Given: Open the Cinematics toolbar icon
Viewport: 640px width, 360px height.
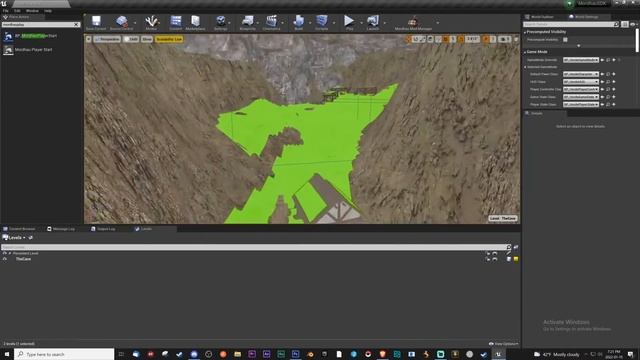Looking at the screenshot, I should (271, 22).
